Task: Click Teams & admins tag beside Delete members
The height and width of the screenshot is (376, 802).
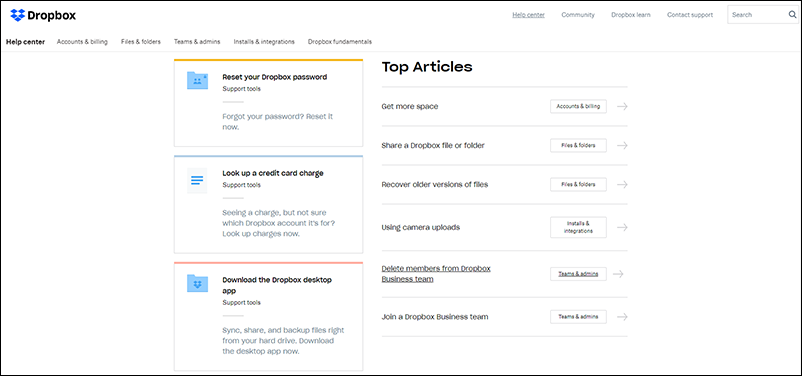Action: [578, 274]
